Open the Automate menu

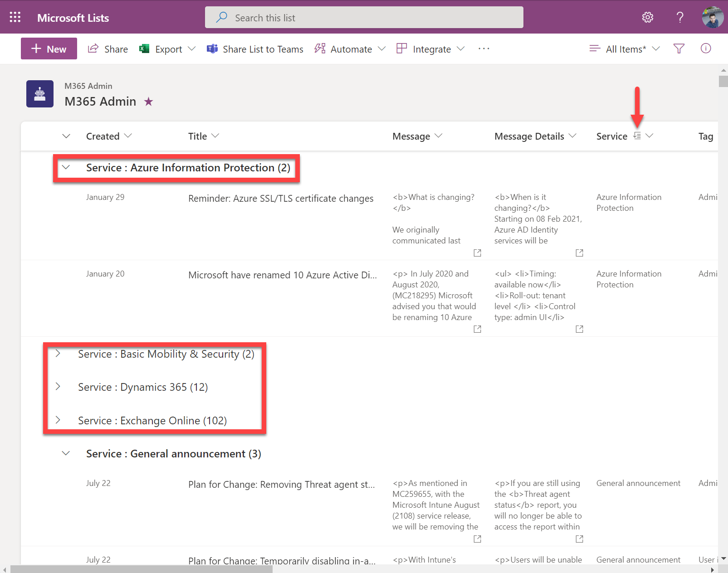click(x=350, y=49)
